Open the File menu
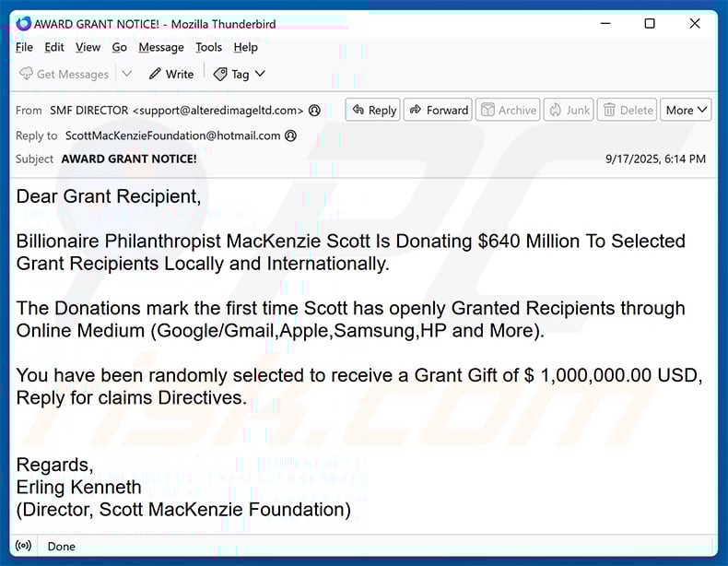Image resolution: width=728 pixels, height=566 pixels. 24,47
